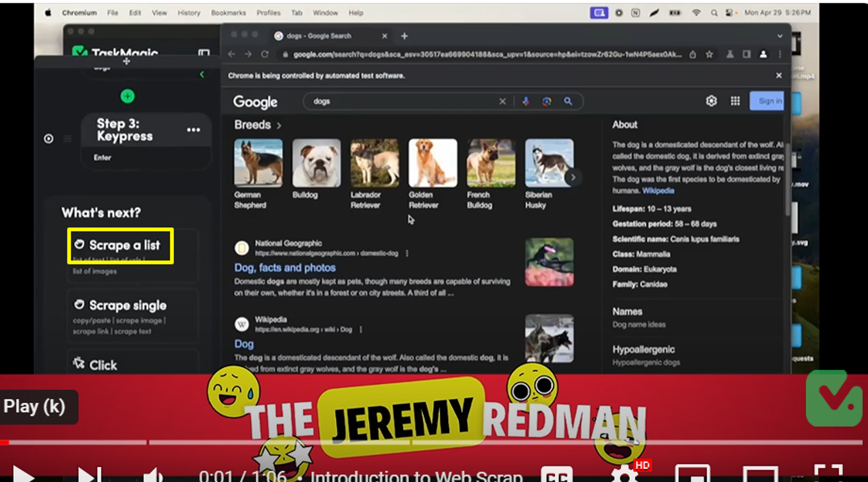Start voice search with microphone icon
Viewport: 868px width, 482px height.
[526, 102]
